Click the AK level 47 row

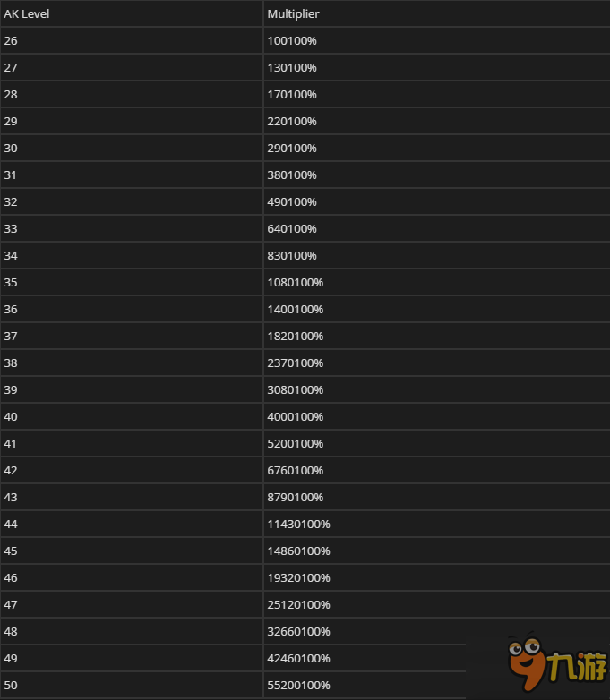[305, 604]
